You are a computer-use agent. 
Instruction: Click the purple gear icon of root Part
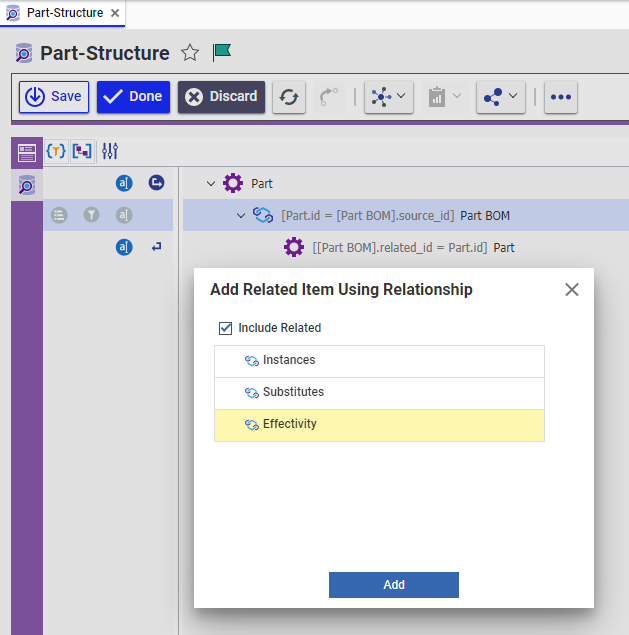click(233, 183)
